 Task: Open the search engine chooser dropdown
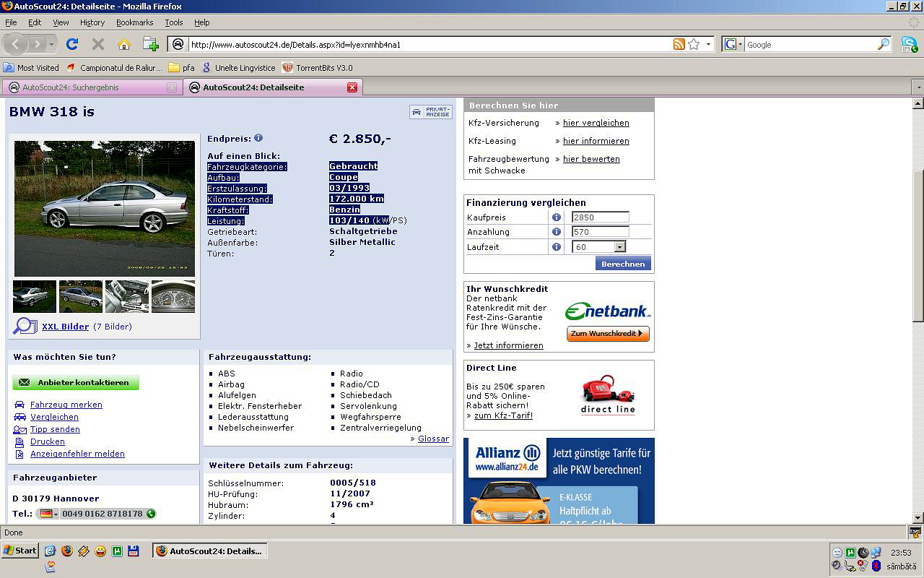point(733,44)
